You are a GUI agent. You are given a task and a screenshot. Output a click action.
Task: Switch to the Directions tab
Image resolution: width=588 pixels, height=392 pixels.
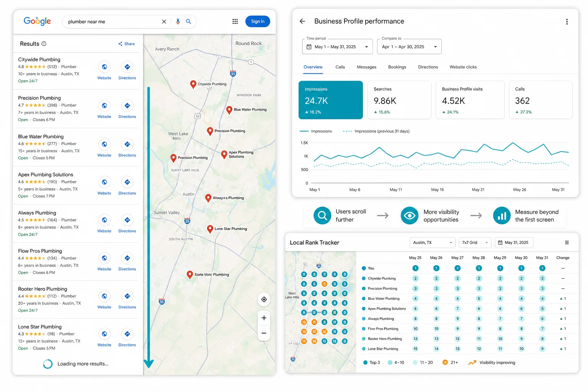[428, 67]
